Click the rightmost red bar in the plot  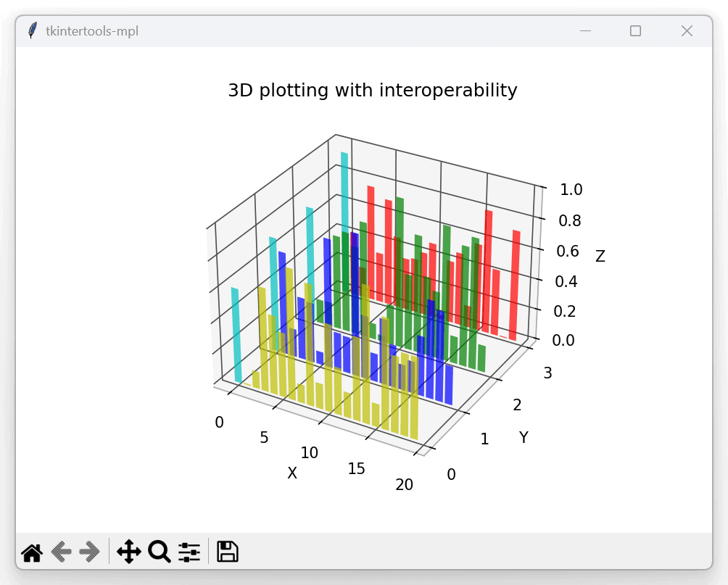tap(514, 285)
